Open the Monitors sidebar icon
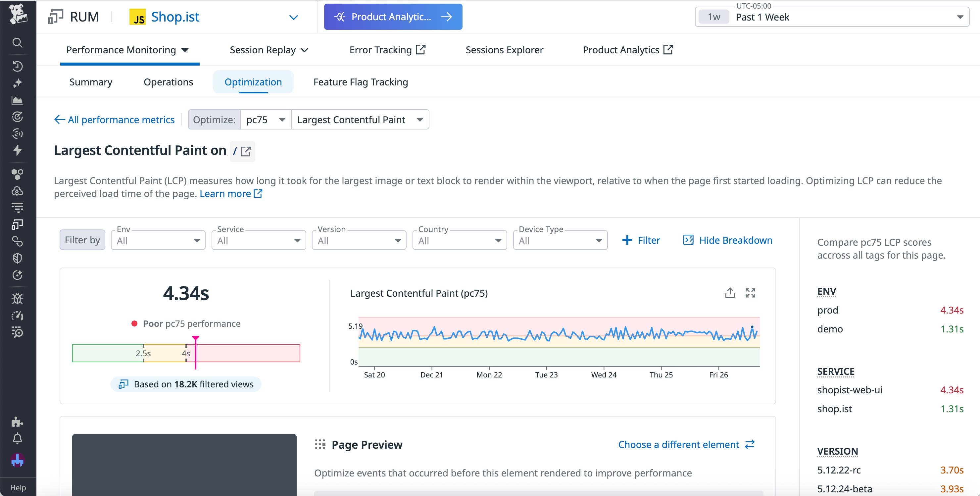This screenshot has width=980, height=496. pyautogui.click(x=18, y=117)
